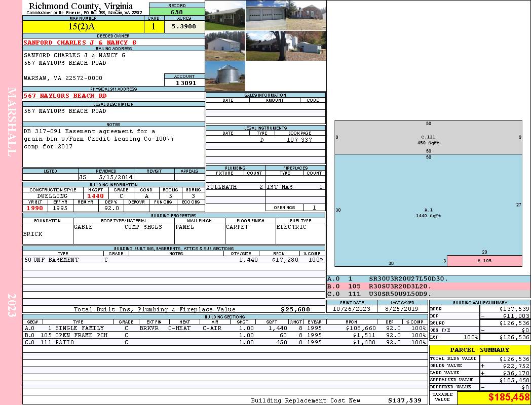
Task: Open the three-door garage photo thumbnail
Action: point(265,15)
